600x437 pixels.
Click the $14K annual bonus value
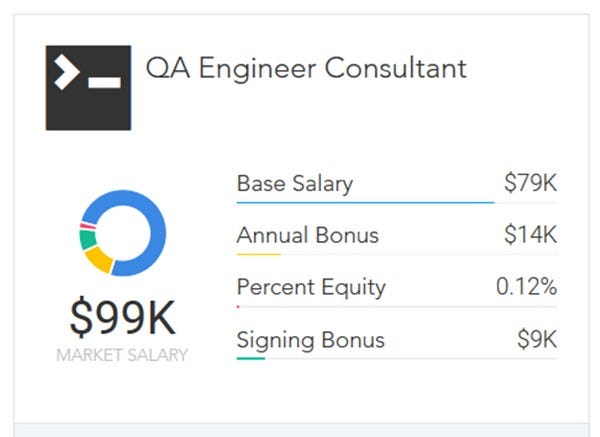click(530, 234)
